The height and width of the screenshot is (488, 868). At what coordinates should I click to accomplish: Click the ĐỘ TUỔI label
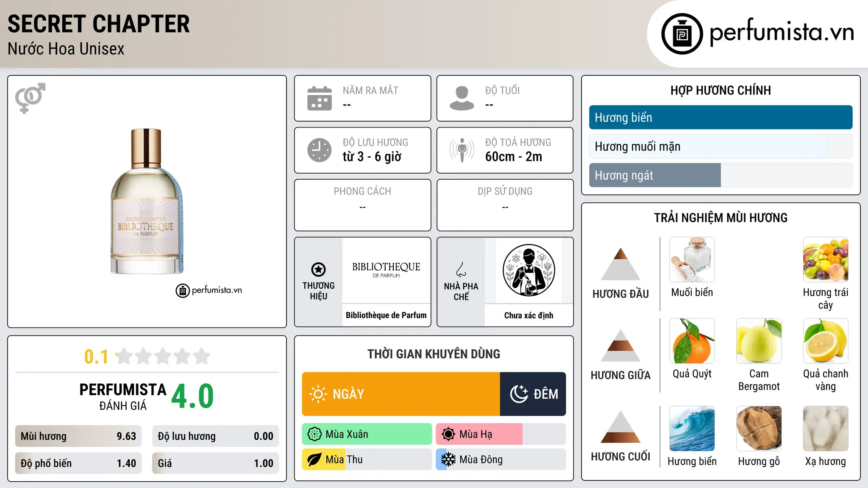(502, 90)
